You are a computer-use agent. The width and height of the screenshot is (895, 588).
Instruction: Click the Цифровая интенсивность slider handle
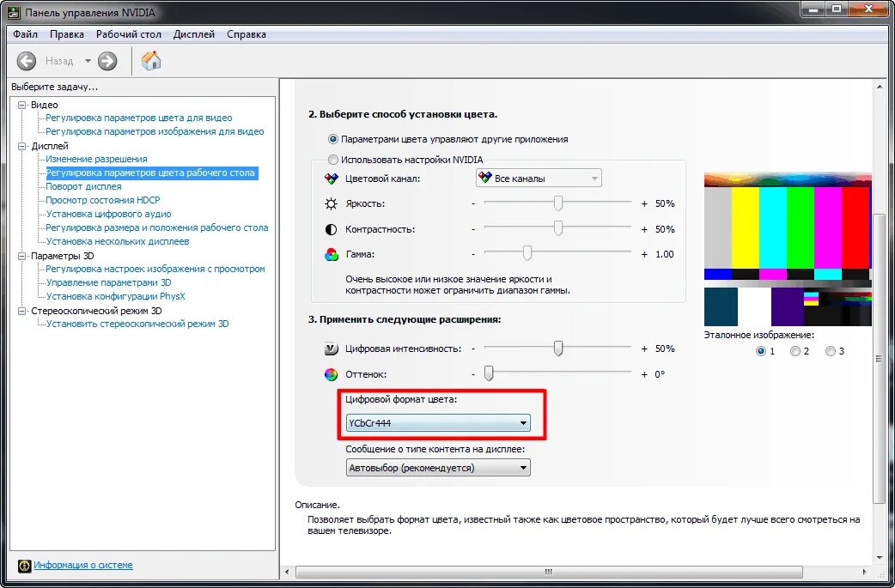click(558, 349)
